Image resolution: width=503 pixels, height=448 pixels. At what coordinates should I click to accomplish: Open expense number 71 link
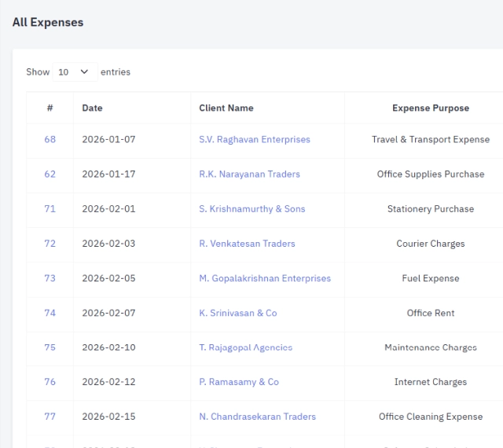pyautogui.click(x=50, y=208)
